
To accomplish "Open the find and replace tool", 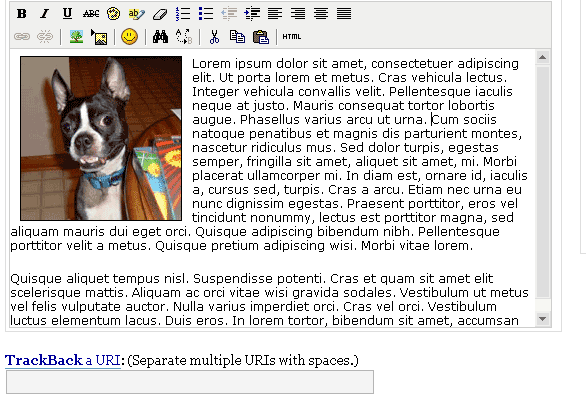I will click(x=184, y=37).
